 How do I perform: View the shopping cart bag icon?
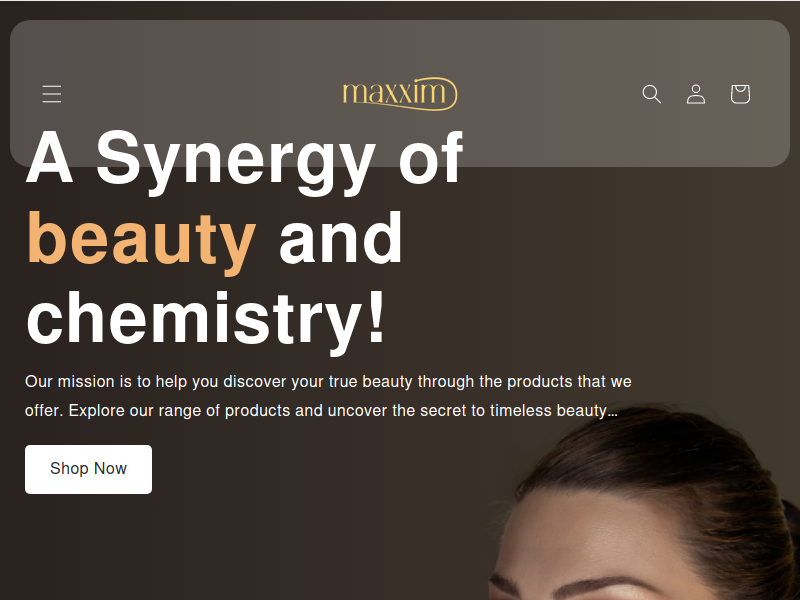pyautogui.click(x=740, y=94)
